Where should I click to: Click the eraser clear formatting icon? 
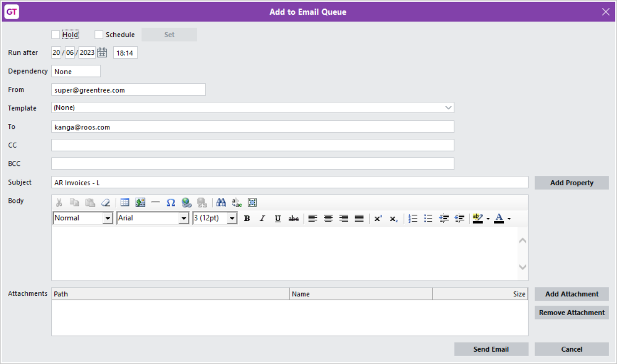click(105, 202)
